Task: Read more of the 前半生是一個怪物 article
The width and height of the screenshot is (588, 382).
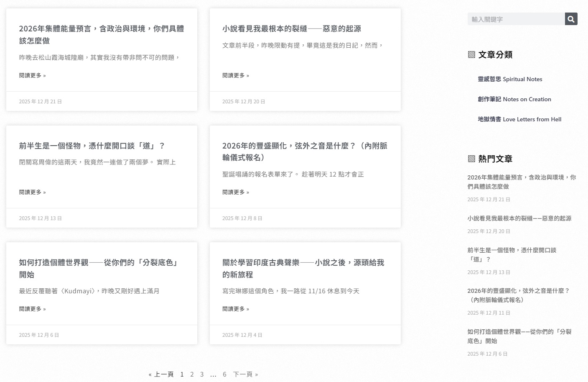Action: click(32, 192)
